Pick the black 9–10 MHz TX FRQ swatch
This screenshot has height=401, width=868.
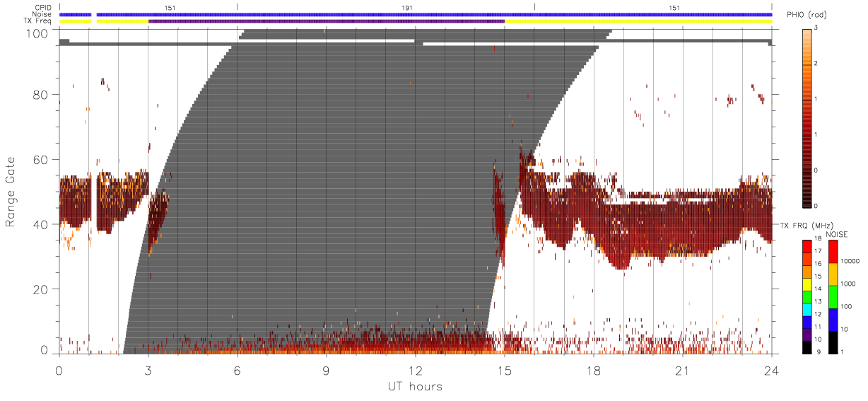(x=807, y=347)
